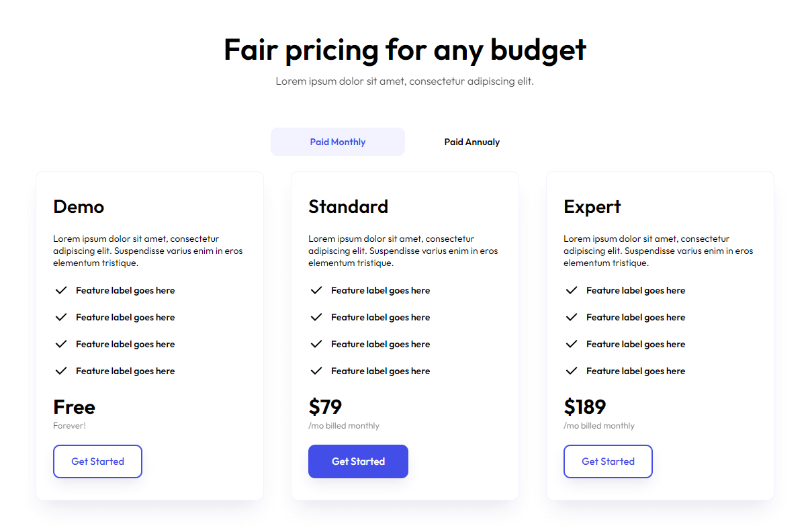The image size is (808, 532).
Task: Click the $79 price on Standard plan
Action: pyautogui.click(x=325, y=406)
